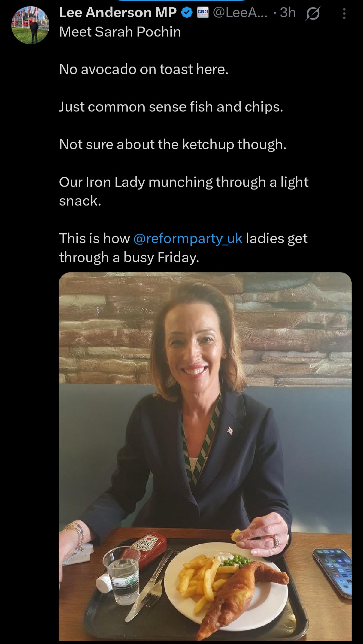This screenshot has width=363, height=644.
Task: Click the text "ladies get" after mention
Action: (277, 239)
